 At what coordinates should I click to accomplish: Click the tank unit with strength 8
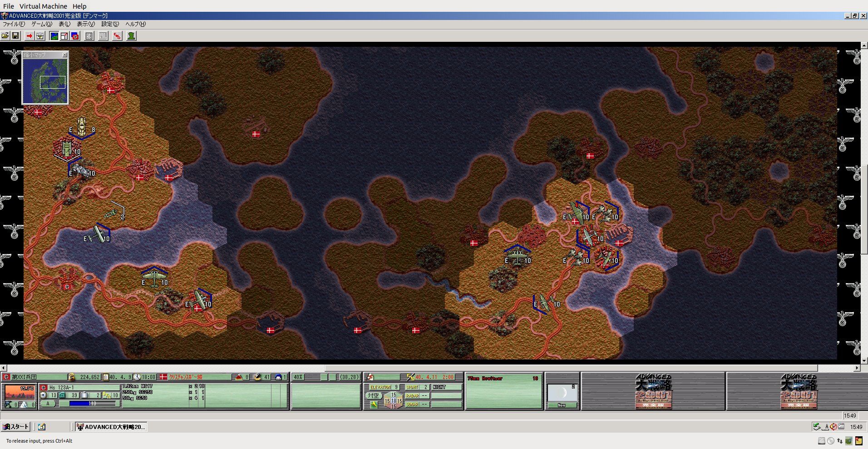click(x=82, y=127)
